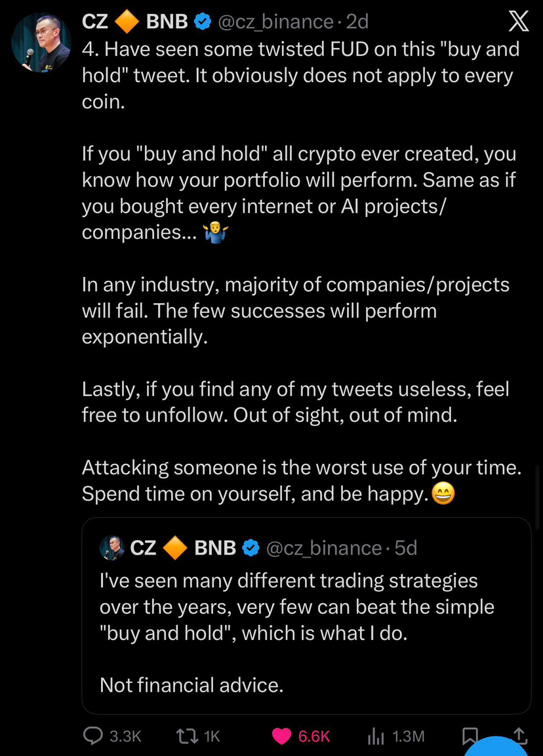Screen dimensions: 543x756
Task: Click the verified badge inside the quoted tweet
Action: [x=251, y=548]
